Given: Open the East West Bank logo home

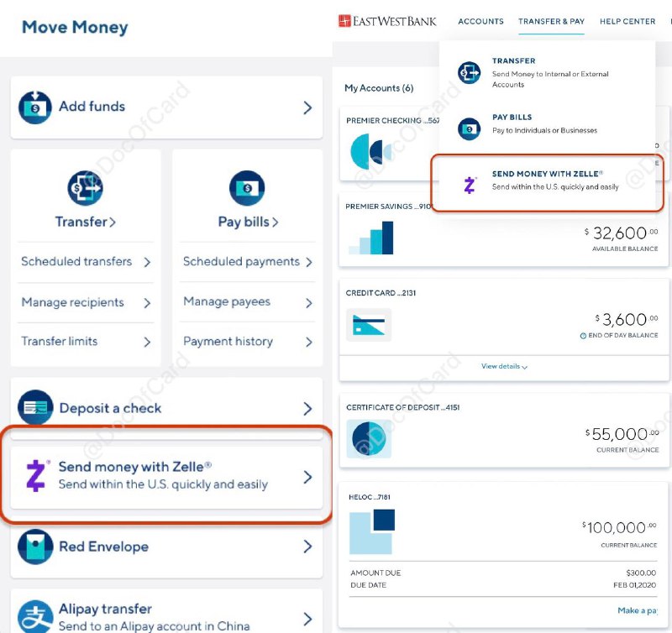Looking at the screenshot, I should 387,21.
